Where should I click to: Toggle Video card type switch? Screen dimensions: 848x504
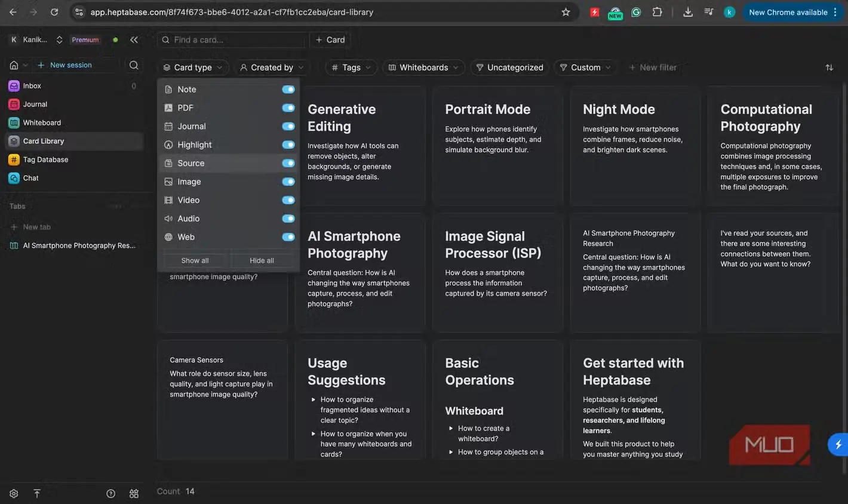click(288, 200)
